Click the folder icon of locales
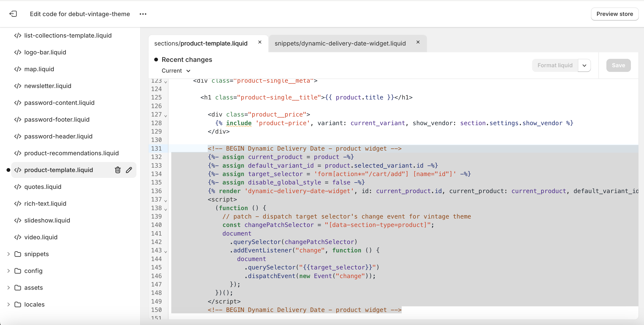The image size is (644, 325). pyautogui.click(x=18, y=304)
